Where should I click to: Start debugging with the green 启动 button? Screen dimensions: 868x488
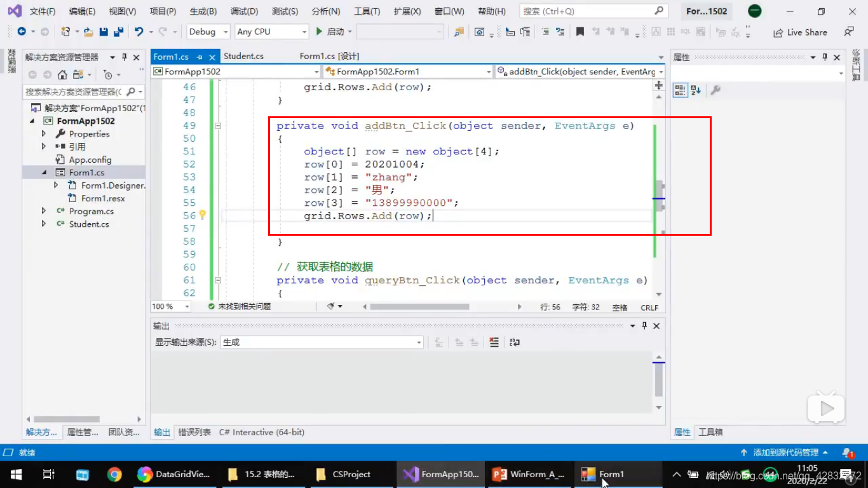point(330,32)
